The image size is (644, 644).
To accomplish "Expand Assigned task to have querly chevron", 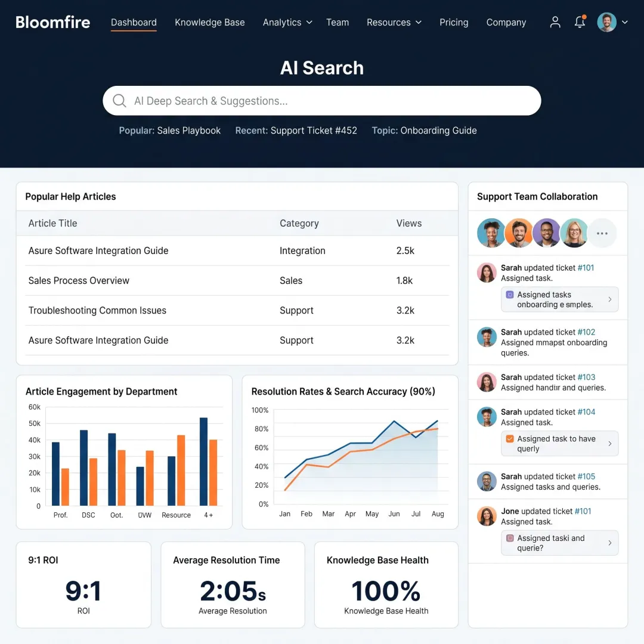I will tap(609, 444).
